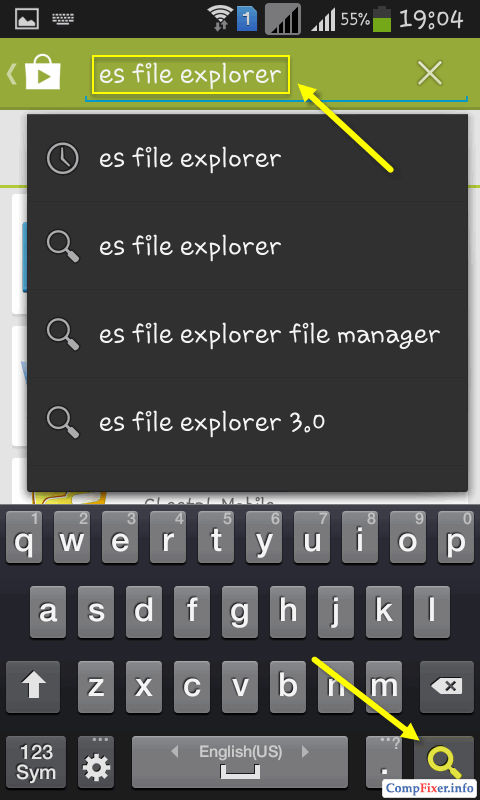Tap the battery indicator in status bar
The width and height of the screenshot is (480, 800).
tap(382, 19)
